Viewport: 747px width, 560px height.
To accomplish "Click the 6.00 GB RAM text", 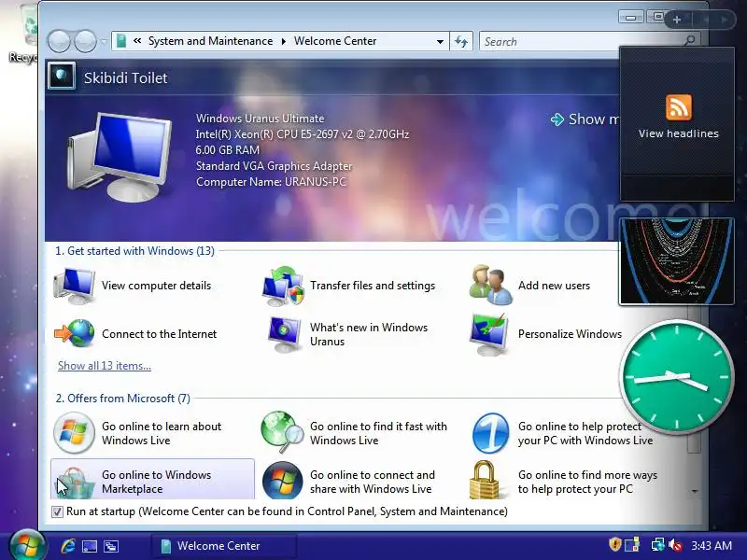I will [x=227, y=150].
